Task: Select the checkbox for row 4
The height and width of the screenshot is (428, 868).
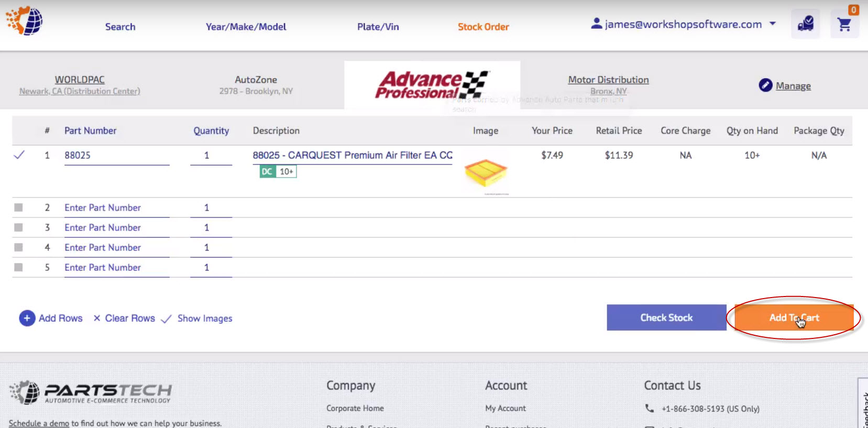Action: tap(18, 247)
